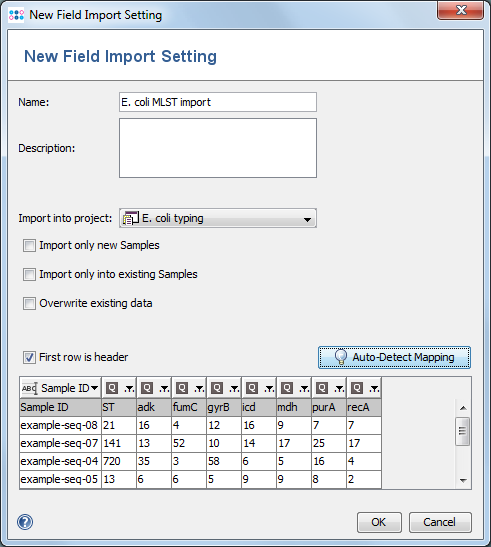Click the app icon in the title bar

coord(16,15)
